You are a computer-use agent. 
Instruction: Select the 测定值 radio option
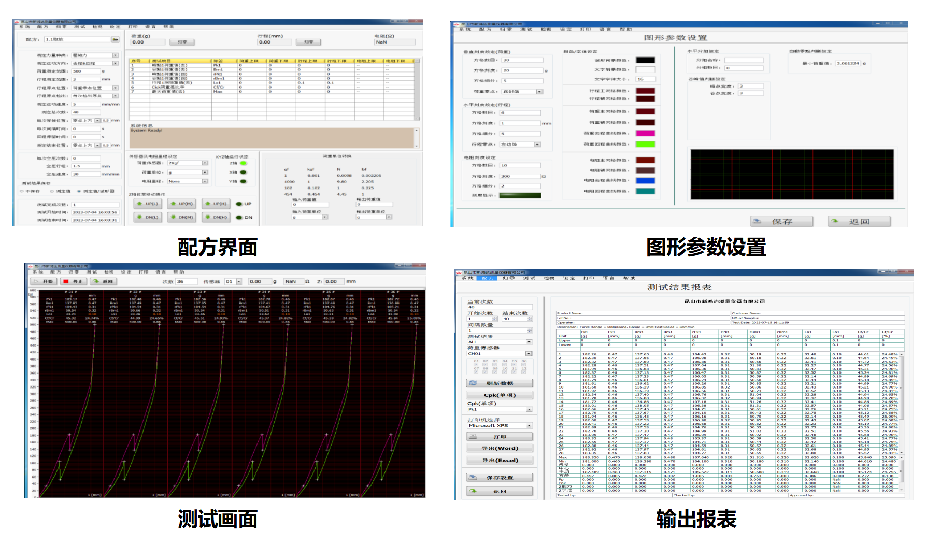pyautogui.click(x=52, y=191)
